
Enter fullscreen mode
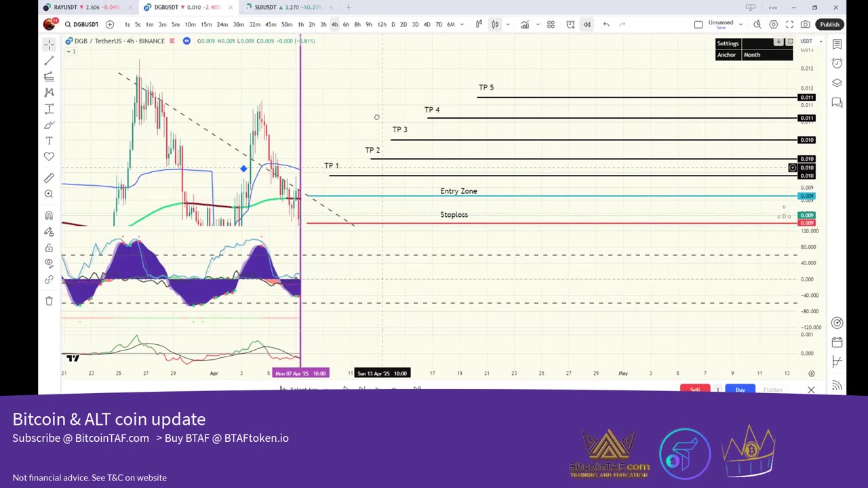pyautogui.click(x=789, y=24)
